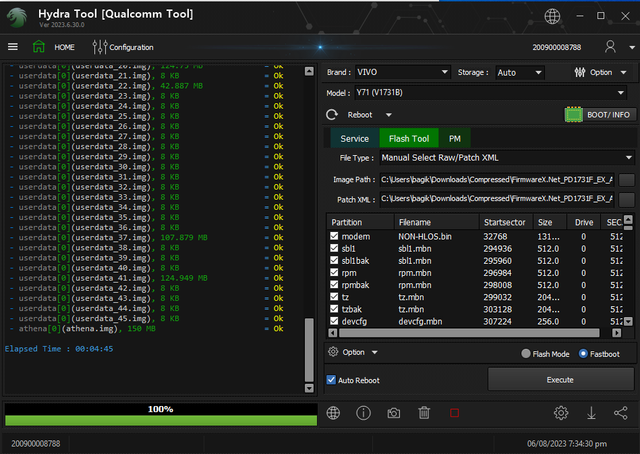Expand the top Option dropdown arrow
This screenshot has height=454, width=640.
click(x=624, y=73)
